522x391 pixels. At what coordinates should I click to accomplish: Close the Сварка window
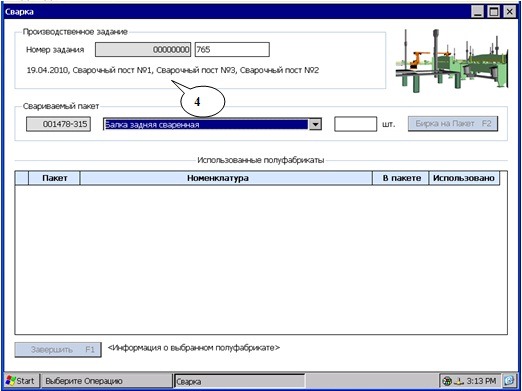pyautogui.click(x=509, y=12)
